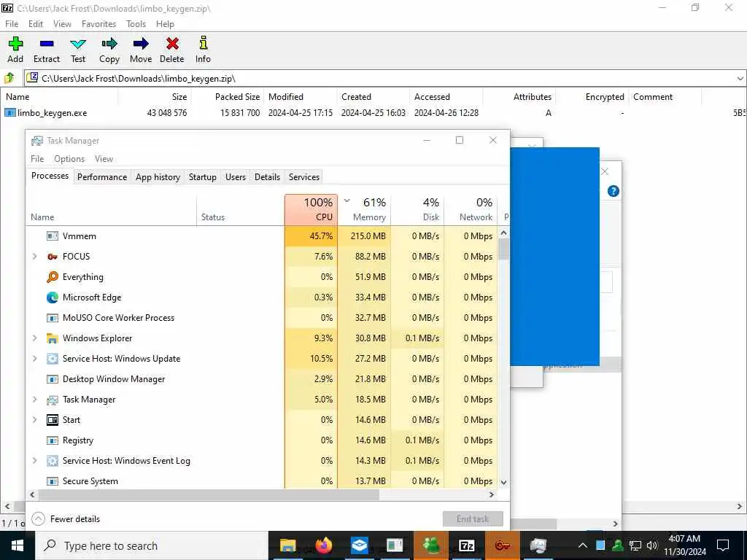Open the 7-Zip Tools menu
This screenshot has width=747, height=560.
[x=136, y=24]
